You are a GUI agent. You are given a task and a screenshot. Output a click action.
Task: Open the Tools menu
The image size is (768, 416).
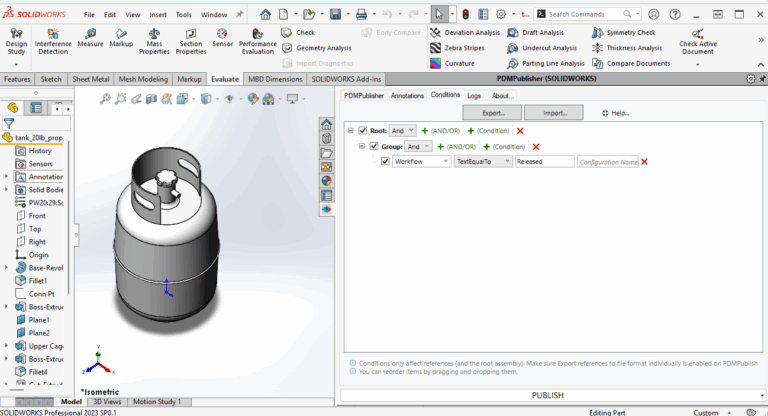(x=184, y=15)
